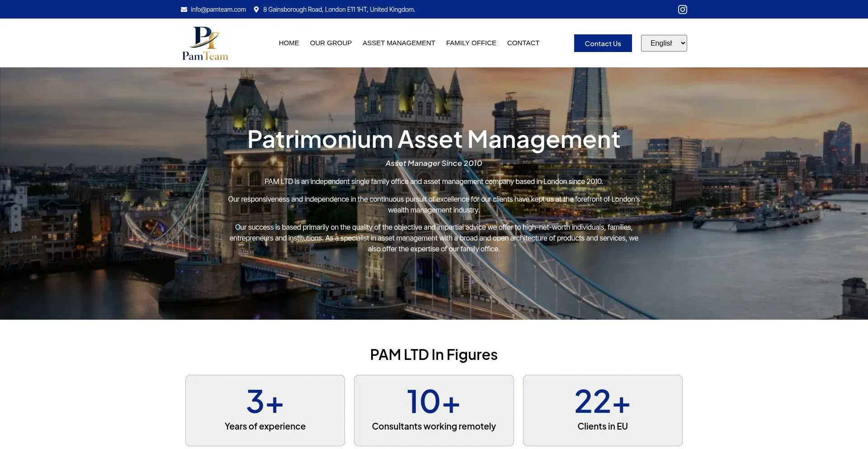
Task: Open the Instagram icon link
Action: pyautogui.click(x=682, y=9)
